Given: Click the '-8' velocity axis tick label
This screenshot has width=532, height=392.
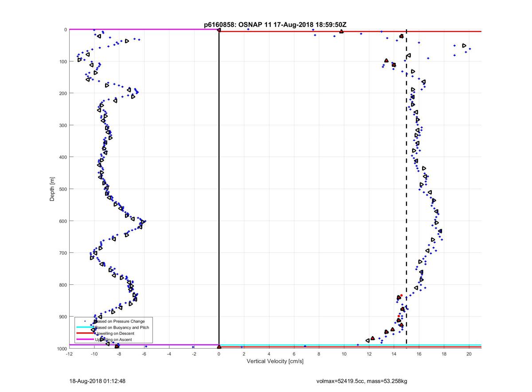Looking at the screenshot, I should tap(119, 354).
